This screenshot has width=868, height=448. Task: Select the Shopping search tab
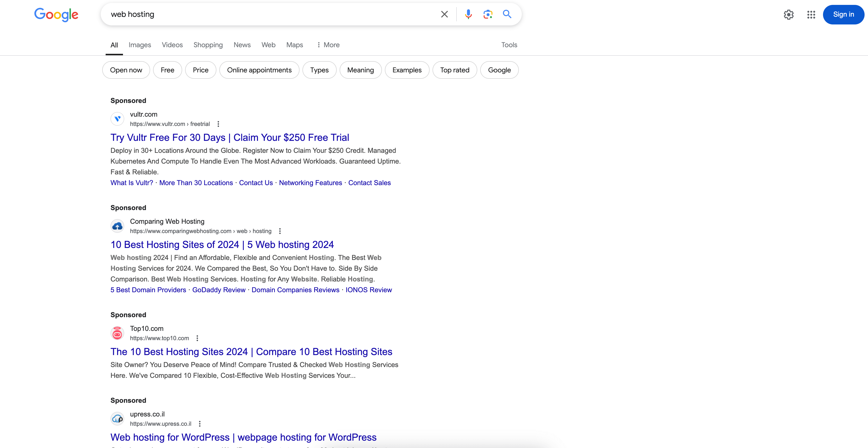208,45
